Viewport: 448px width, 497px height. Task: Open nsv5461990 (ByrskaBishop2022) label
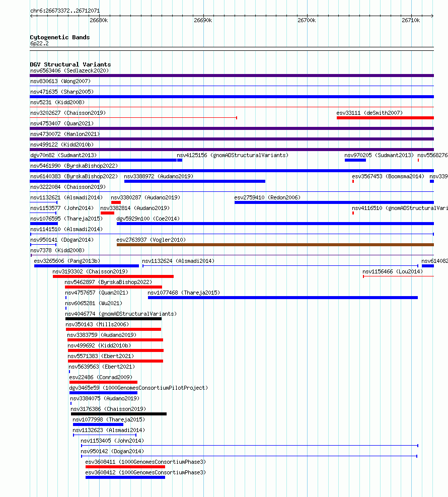(x=74, y=166)
